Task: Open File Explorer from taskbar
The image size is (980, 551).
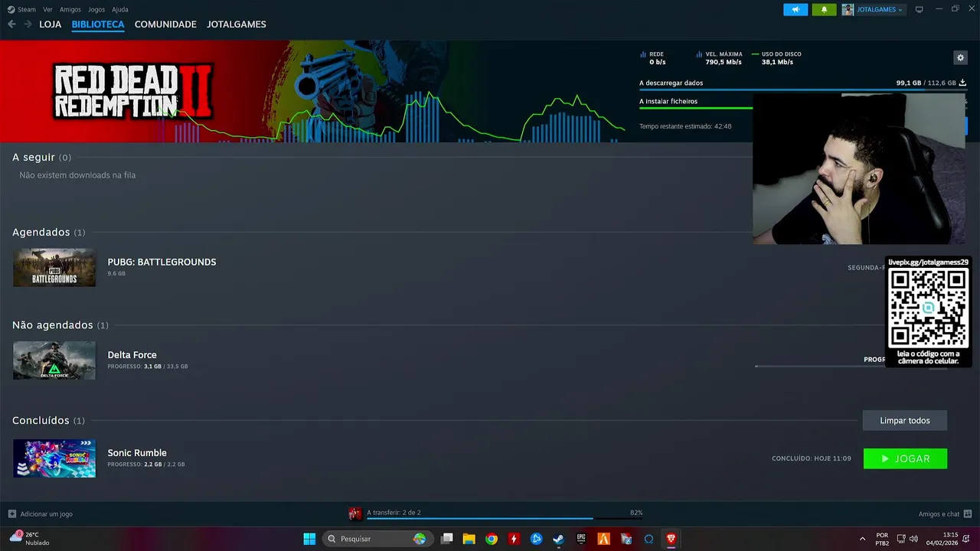Action: 469,539
